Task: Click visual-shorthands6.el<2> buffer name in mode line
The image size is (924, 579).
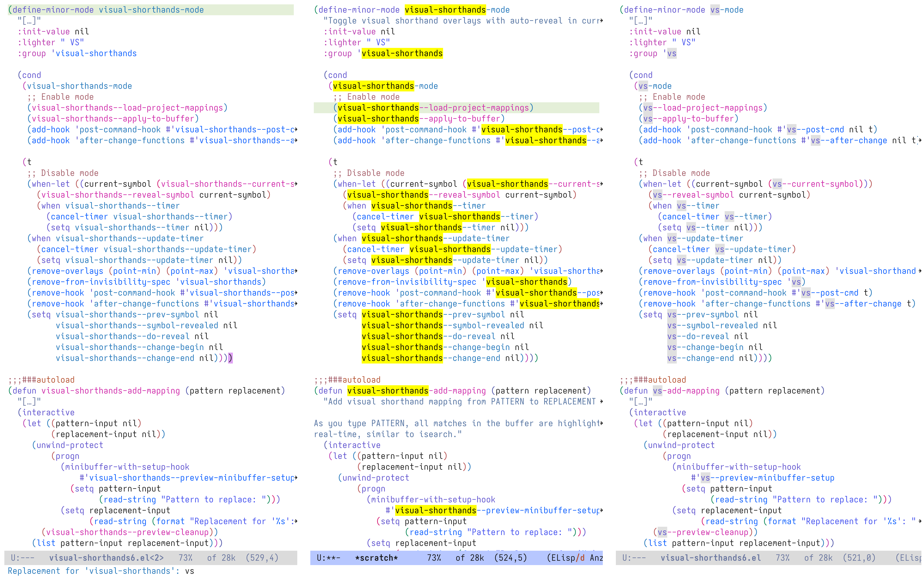Action: click(106, 558)
